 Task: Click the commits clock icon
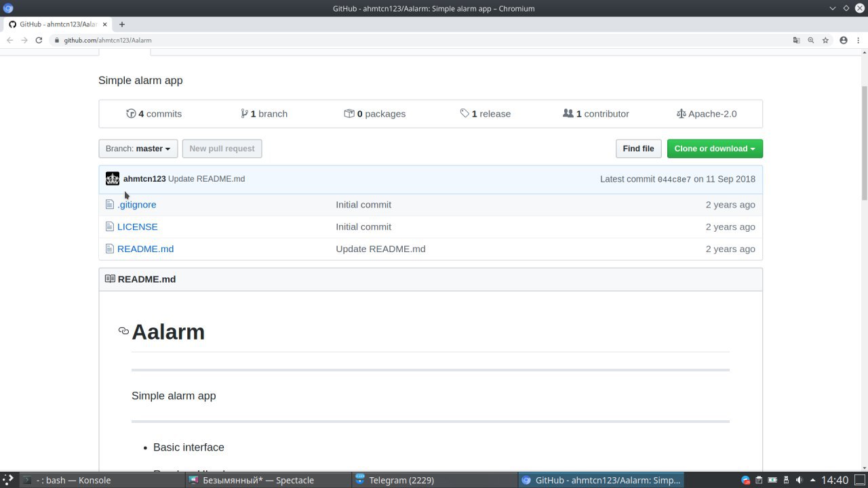pyautogui.click(x=131, y=114)
